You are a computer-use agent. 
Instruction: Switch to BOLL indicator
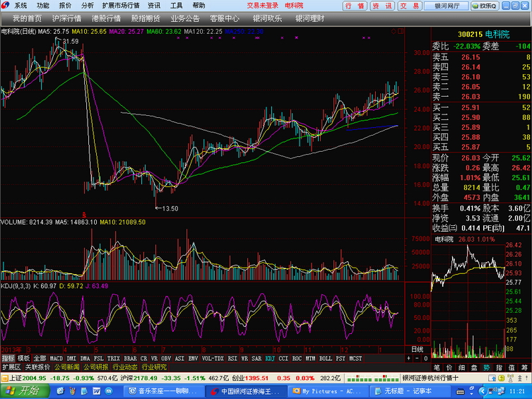[x=325, y=358]
